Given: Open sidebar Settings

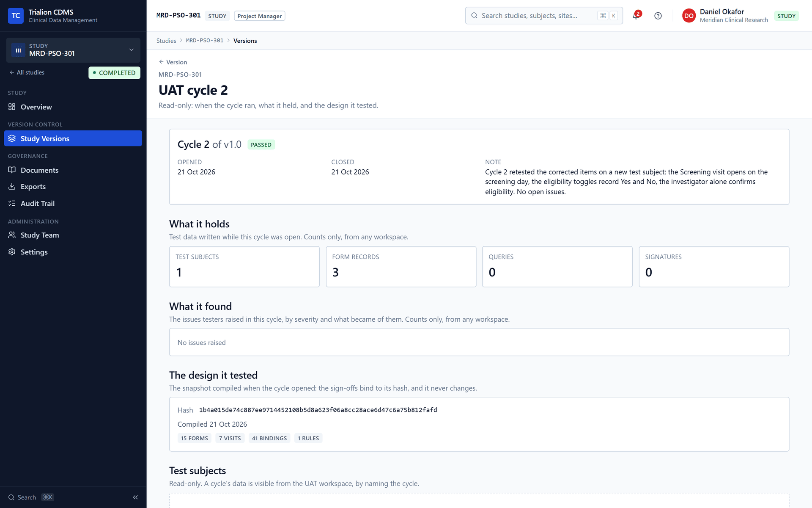Looking at the screenshot, I should pos(73,252).
